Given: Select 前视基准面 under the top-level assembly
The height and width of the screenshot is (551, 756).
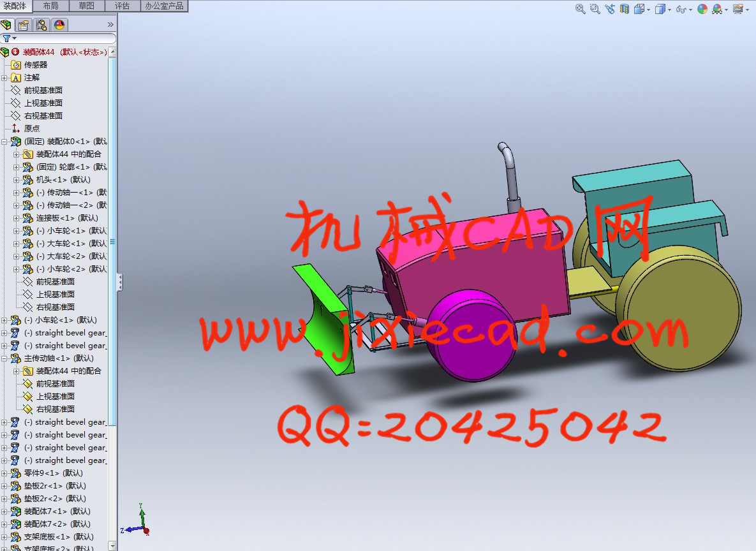Looking at the screenshot, I should tap(43, 91).
